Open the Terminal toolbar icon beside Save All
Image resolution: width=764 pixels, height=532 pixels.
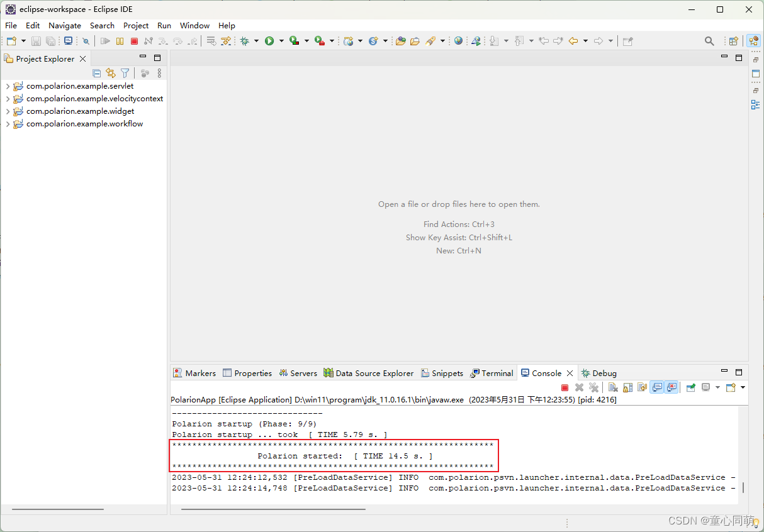[68, 41]
